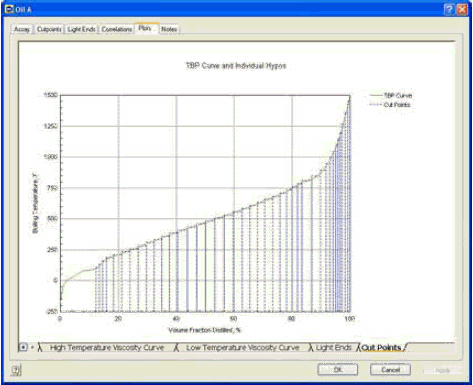Click the chart title TBP Curve and Individual Hypos
The image size is (473, 385).
tap(236, 66)
